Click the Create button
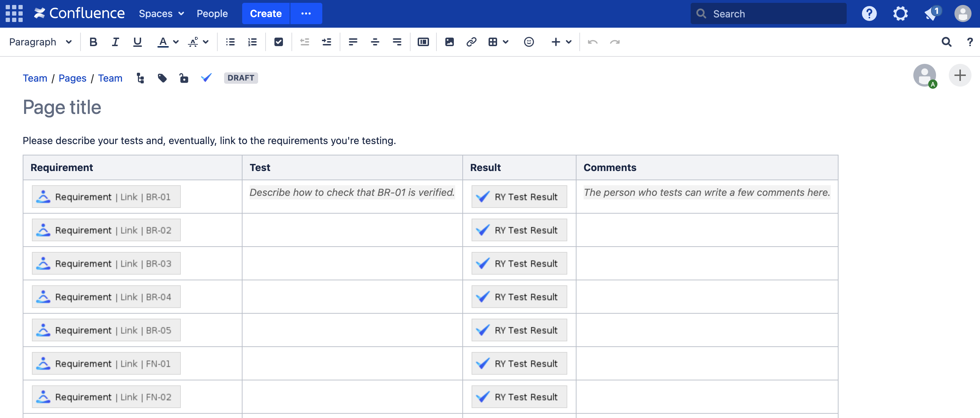This screenshot has height=418, width=980. pyautogui.click(x=265, y=13)
